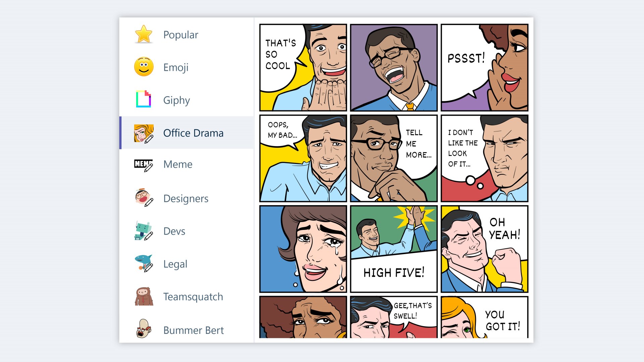Choose the "High Five!" sticker
644x362 pixels.
[x=393, y=249]
